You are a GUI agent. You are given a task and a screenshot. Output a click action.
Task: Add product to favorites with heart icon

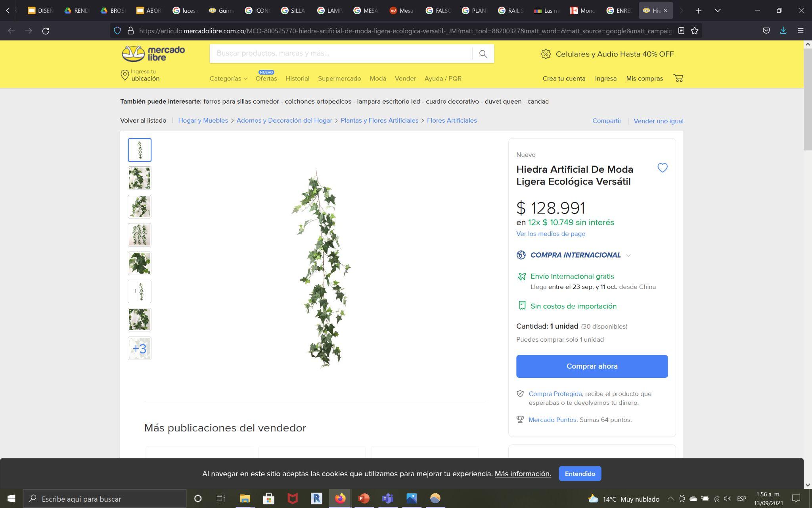(x=662, y=168)
